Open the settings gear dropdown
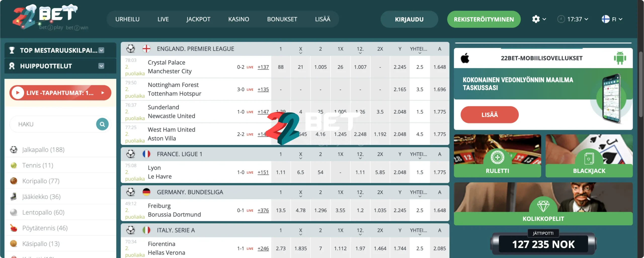The image size is (644, 258). coord(539,19)
